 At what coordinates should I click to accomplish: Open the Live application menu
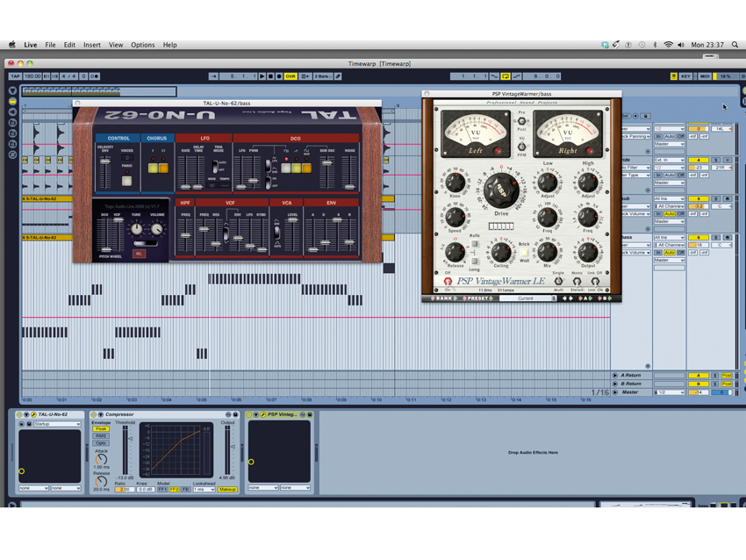31,45
